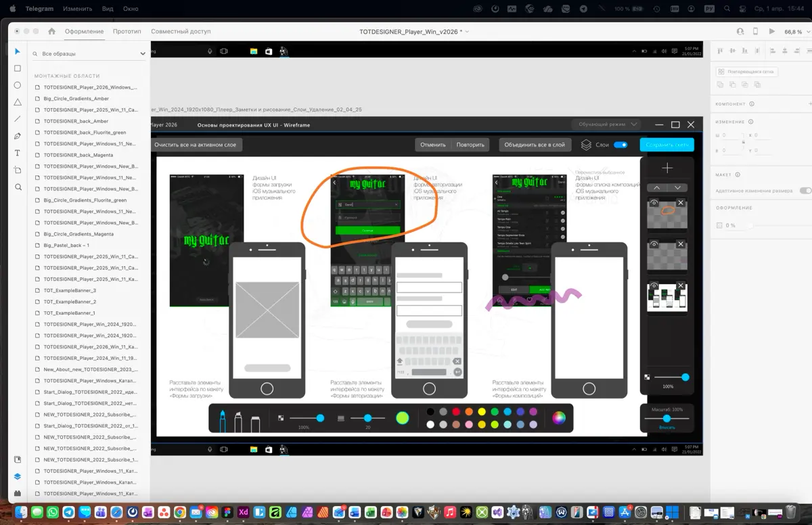Open the Все образцы dropdown in the left panel

tap(143, 53)
